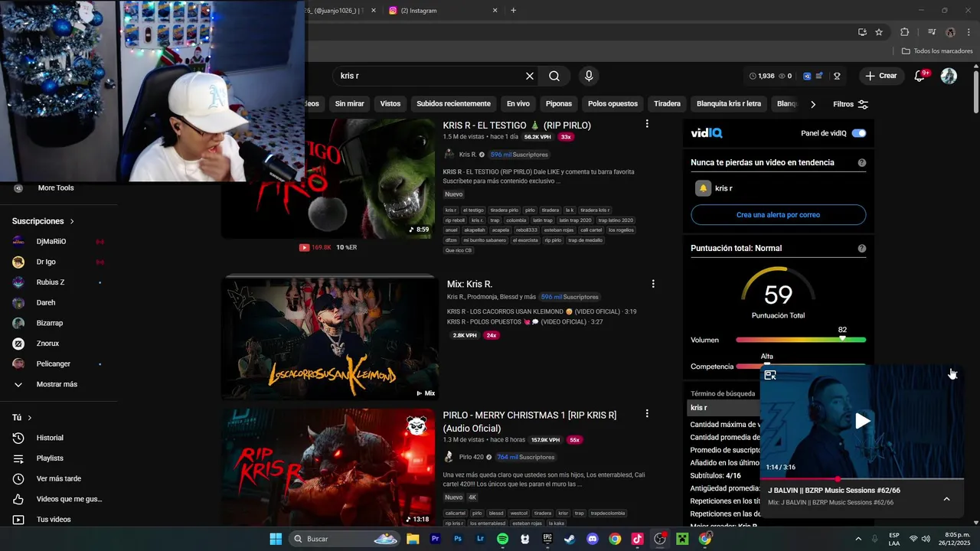Image resolution: width=980 pixels, height=551 pixels.
Task: Open Spotify from the taskbar
Action: (x=502, y=539)
